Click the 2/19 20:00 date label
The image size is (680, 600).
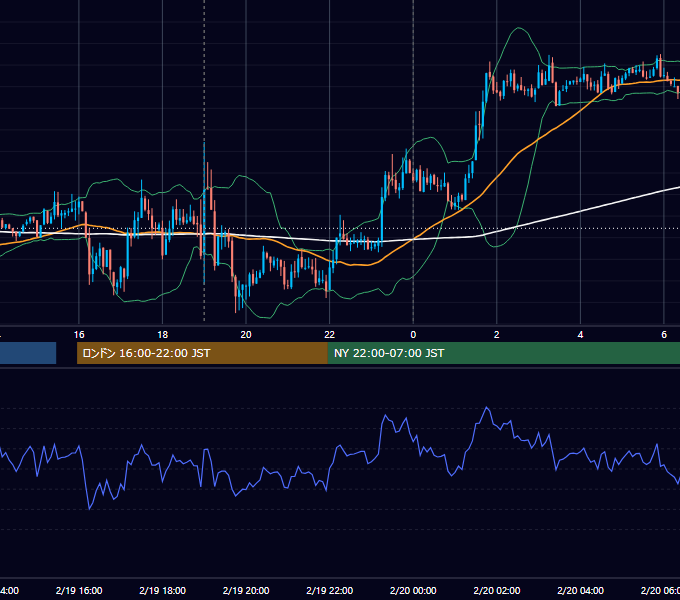click(246, 590)
